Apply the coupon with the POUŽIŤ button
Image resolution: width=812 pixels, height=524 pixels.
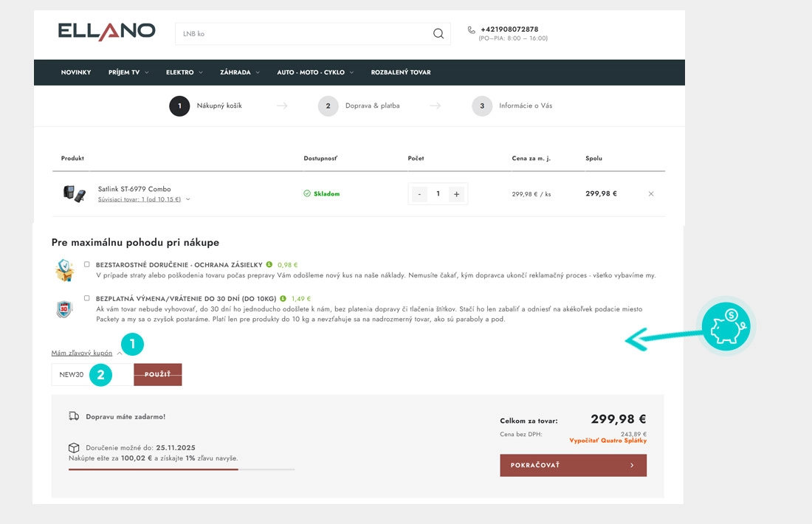pyautogui.click(x=158, y=374)
